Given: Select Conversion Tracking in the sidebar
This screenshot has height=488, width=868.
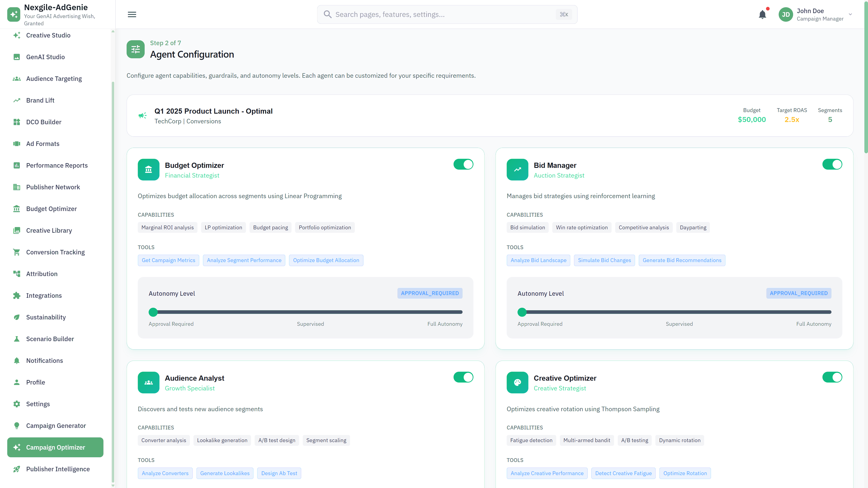Looking at the screenshot, I should (55, 252).
